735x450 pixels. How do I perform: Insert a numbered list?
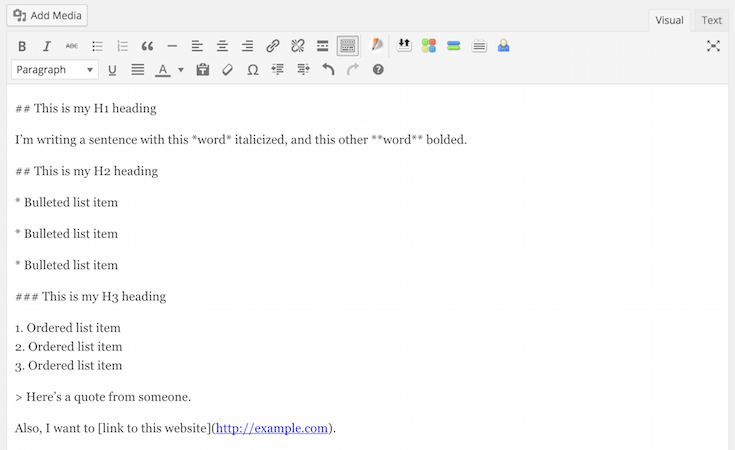pos(122,46)
